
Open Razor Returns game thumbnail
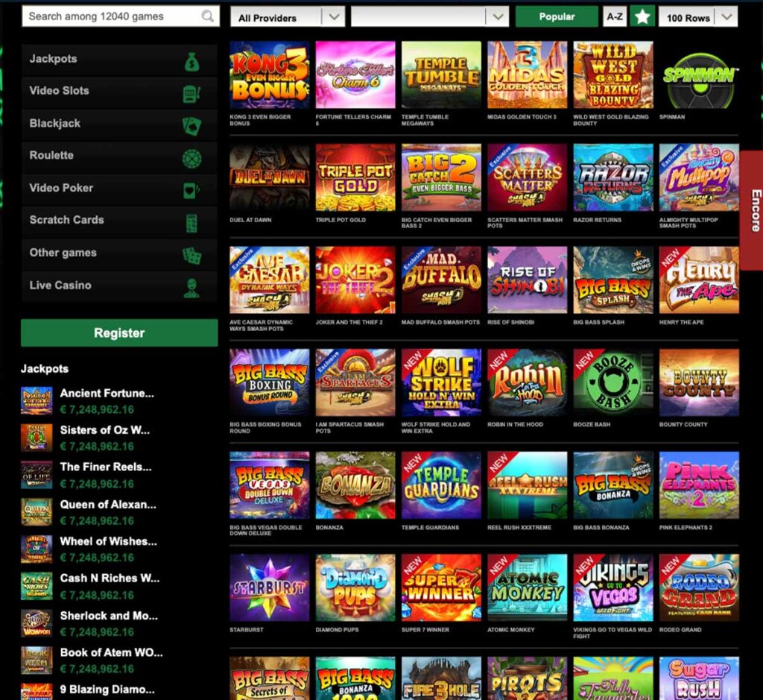[613, 177]
